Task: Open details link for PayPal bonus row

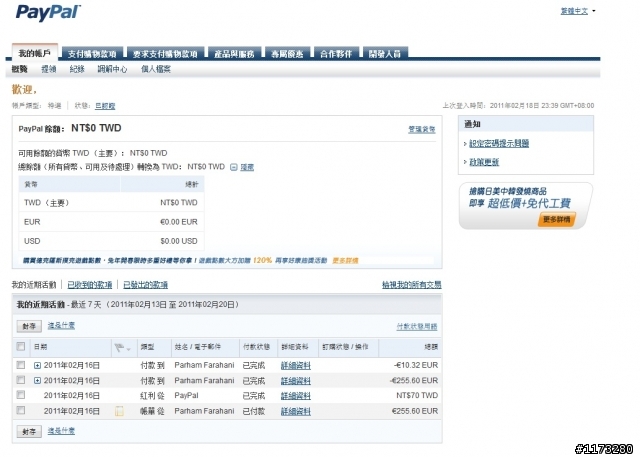Action: click(296, 396)
